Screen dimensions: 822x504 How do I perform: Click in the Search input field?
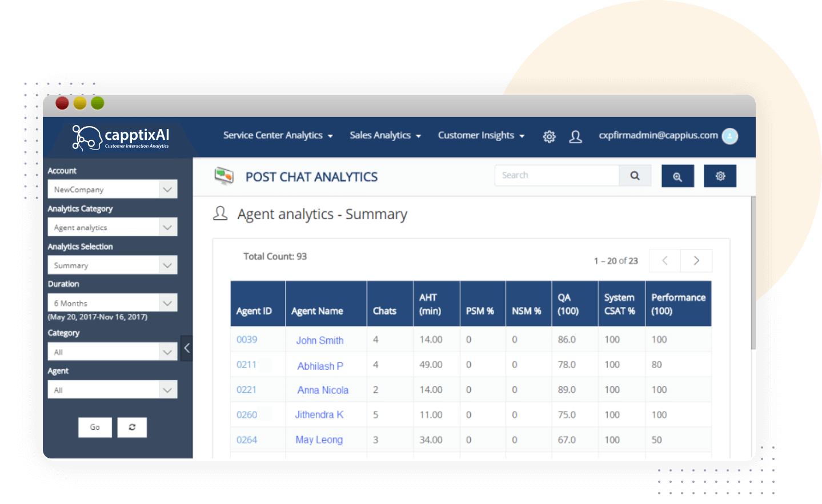557,175
